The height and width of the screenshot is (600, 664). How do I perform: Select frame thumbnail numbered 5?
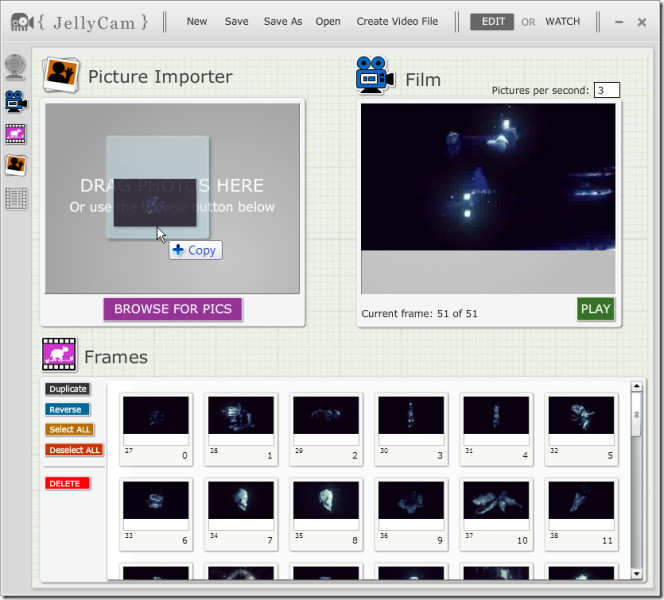coord(581,429)
